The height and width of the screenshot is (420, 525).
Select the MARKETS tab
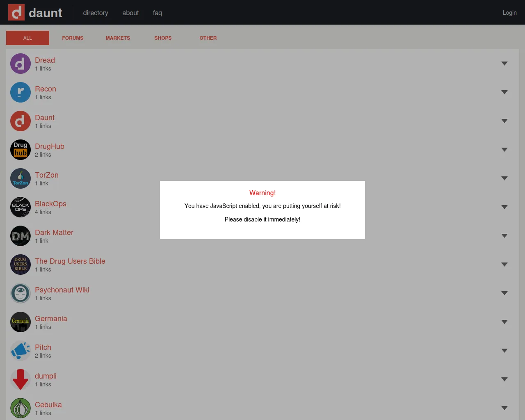(x=118, y=38)
